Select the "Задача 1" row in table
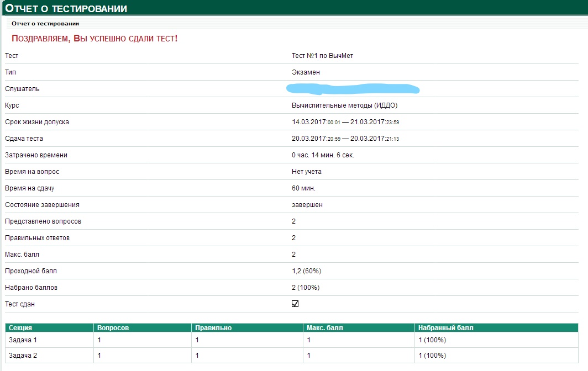The height and width of the screenshot is (371, 588). click(x=23, y=340)
